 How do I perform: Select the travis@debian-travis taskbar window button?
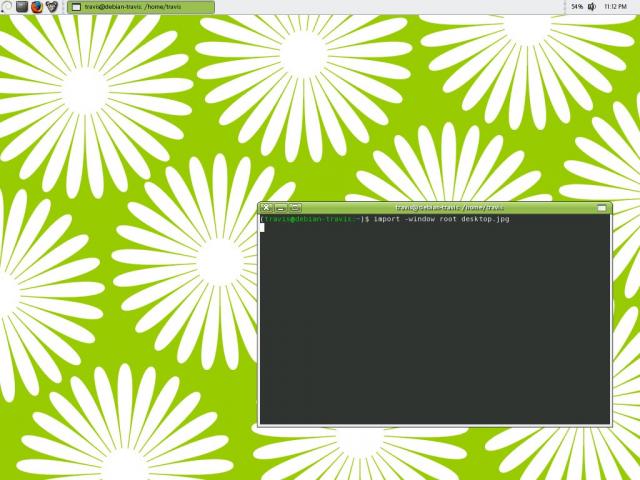click(141, 7)
